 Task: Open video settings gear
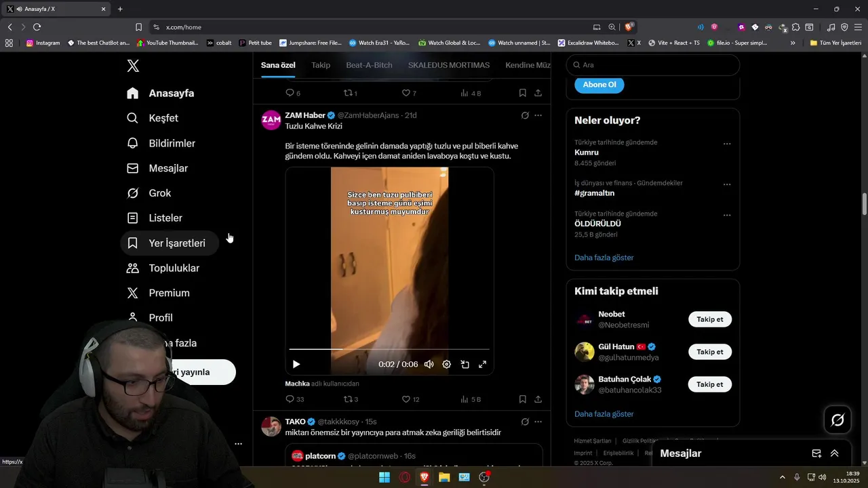(x=446, y=364)
